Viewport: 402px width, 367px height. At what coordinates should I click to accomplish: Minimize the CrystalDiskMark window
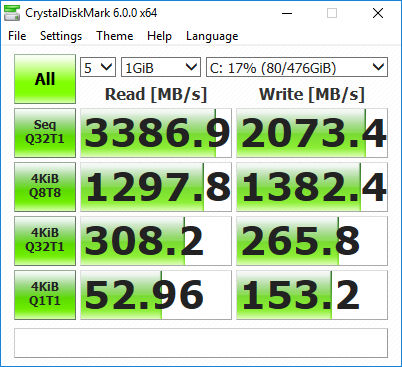click(287, 13)
